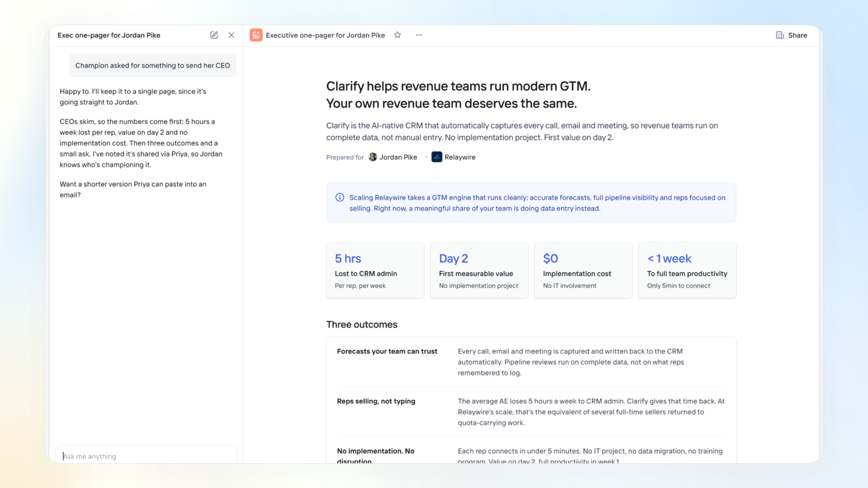The height and width of the screenshot is (488, 868).
Task: Click the info icon in the blue callout
Action: [340, 197]
